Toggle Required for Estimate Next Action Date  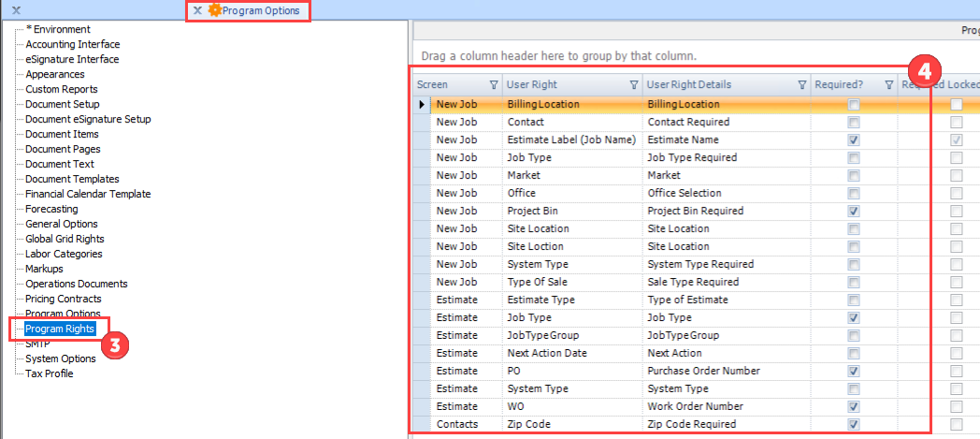point(853,353)
